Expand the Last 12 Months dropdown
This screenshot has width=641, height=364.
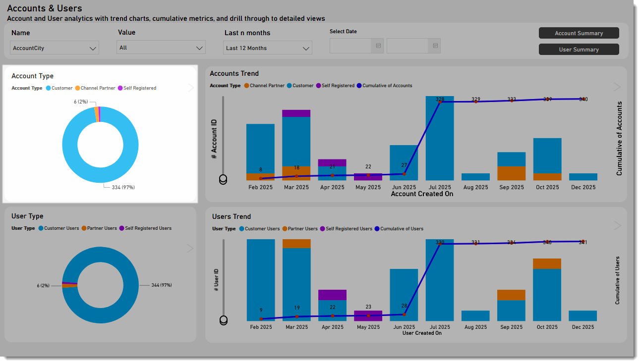tap(268, 48)
